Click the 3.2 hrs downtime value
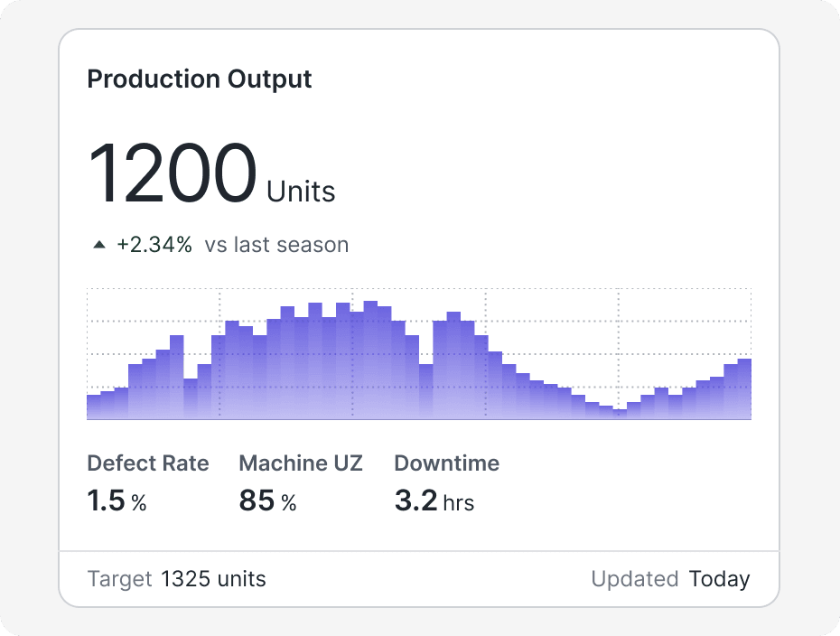This screenshot has width=840, height=636. pyautogui.click(x=434, y=501)
